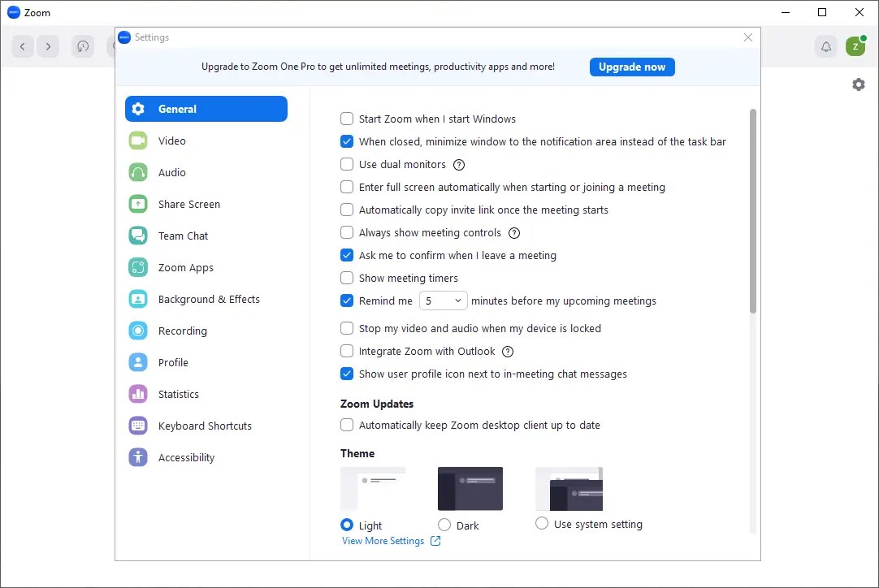
Task: Enable Show meeting timers
Action: pos(347,278)
